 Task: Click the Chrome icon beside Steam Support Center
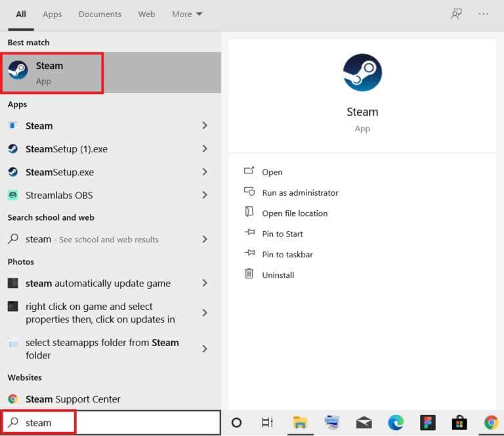pos(12,399)
